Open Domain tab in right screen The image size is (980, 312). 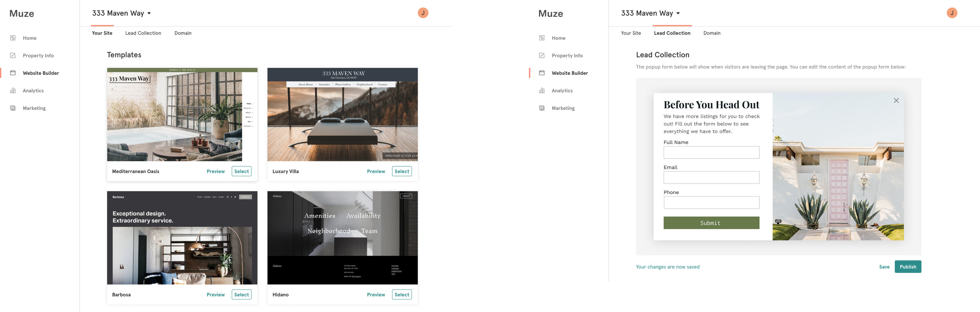pyautogui.click(x=712, y=33)
